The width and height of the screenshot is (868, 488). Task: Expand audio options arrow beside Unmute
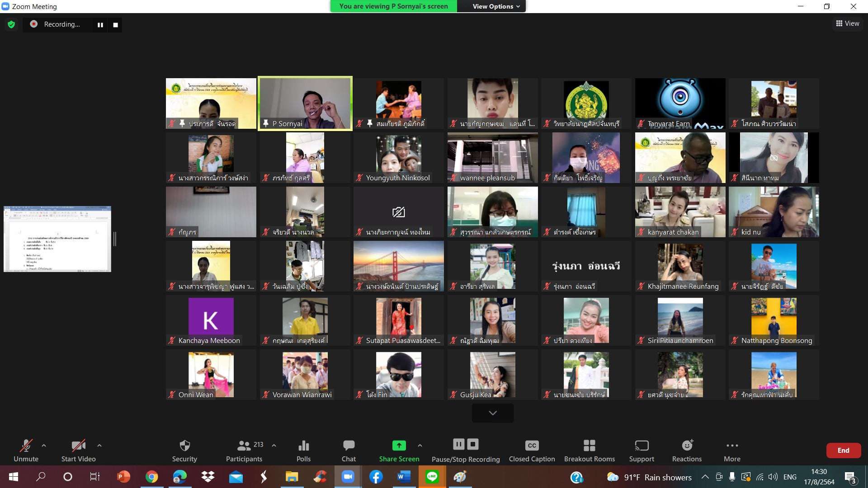coord(44,446)
